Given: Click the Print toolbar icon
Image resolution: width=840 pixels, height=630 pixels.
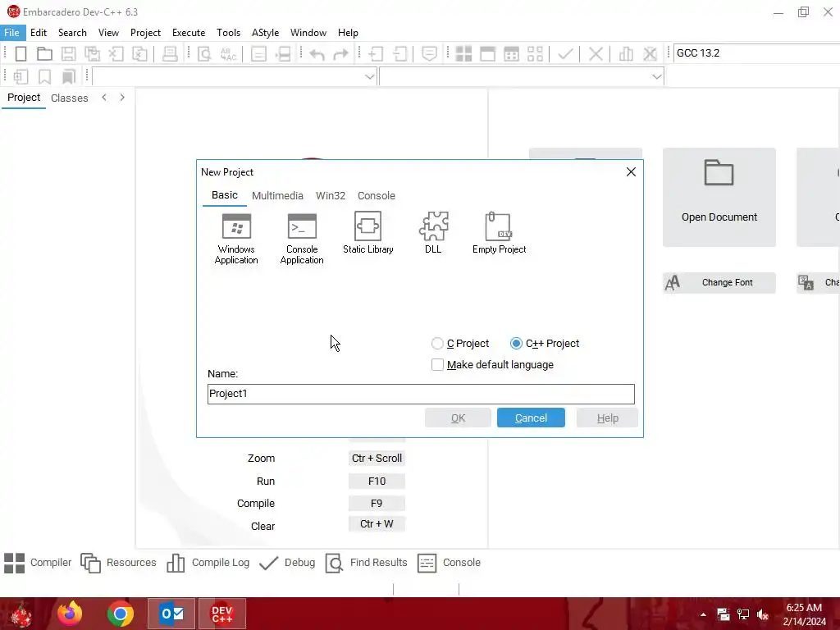Looking at the screenshot, I should click(170, 53).
